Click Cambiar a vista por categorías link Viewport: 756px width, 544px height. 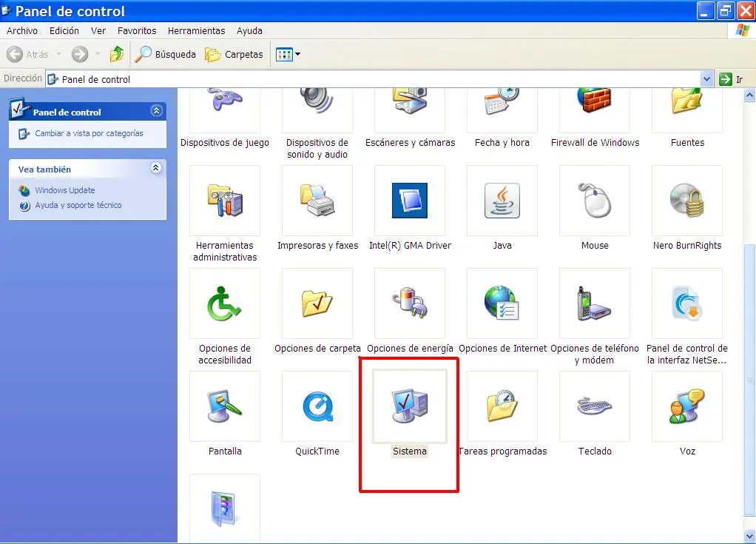(x=89, y=133)
